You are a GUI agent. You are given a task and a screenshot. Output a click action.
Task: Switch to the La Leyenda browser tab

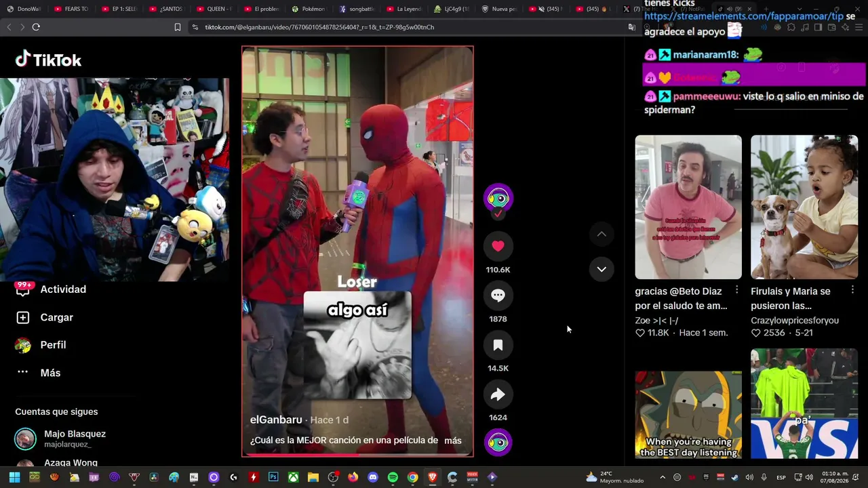[403, 9]
